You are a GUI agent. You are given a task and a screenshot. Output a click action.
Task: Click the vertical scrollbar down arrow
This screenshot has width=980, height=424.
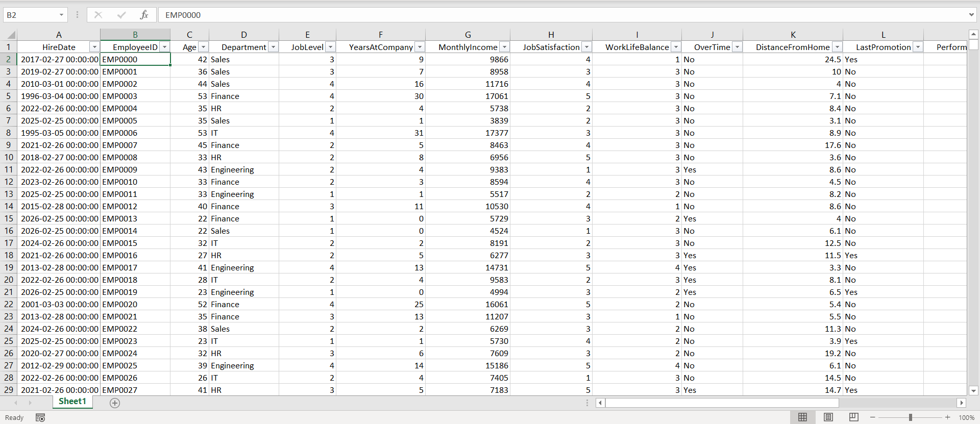pos(973,391)
